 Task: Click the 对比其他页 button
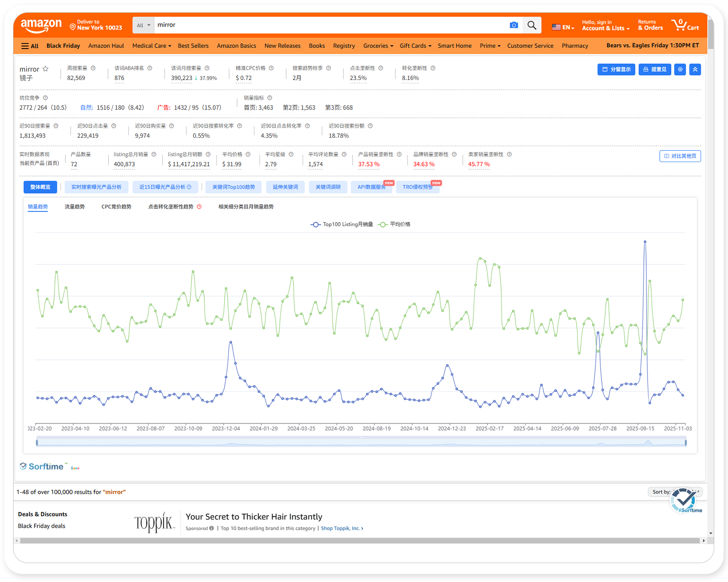(680, 156)
